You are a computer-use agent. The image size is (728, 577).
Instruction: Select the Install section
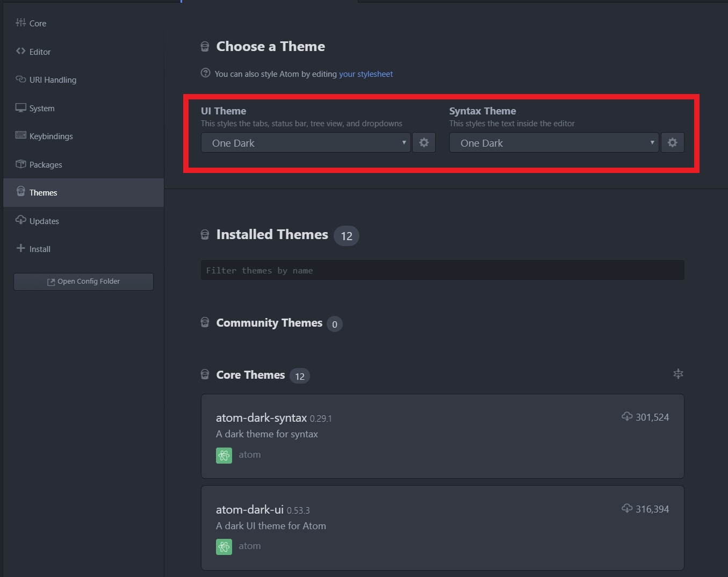tap(40, 249)
